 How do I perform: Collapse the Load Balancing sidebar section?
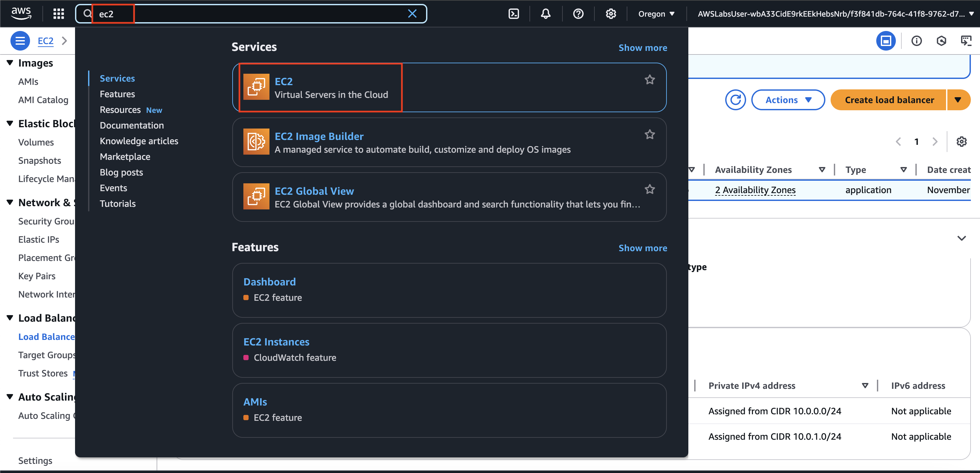pos(10,318)
